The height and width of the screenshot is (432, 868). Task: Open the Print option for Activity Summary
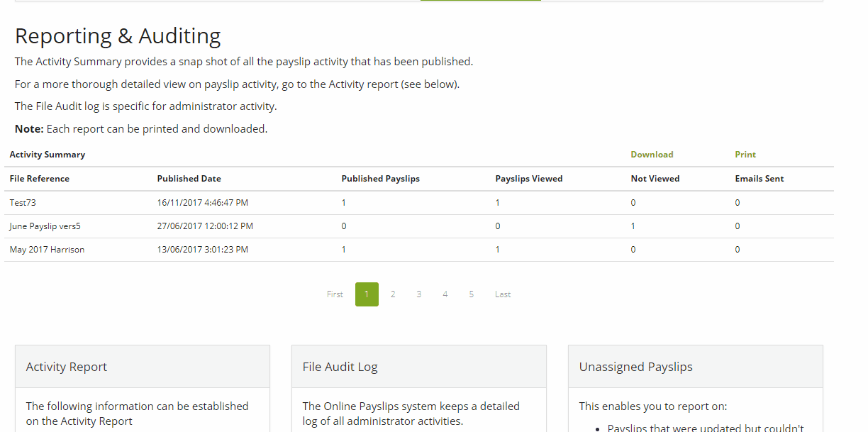pos(745,154)
